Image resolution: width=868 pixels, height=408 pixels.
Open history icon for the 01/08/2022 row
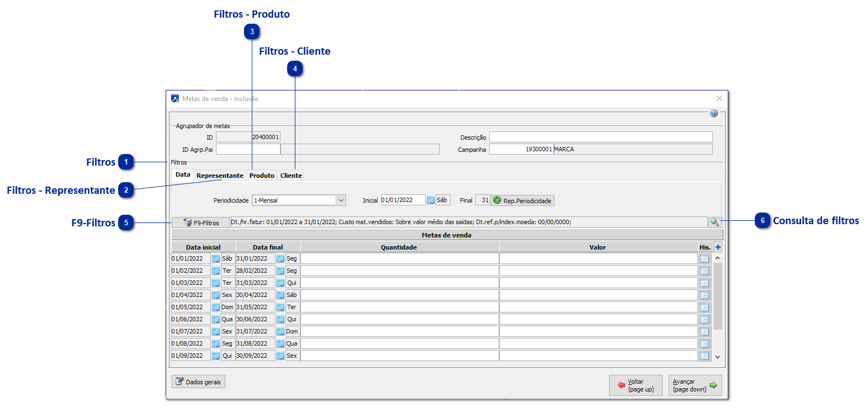(x=705, y=343)
